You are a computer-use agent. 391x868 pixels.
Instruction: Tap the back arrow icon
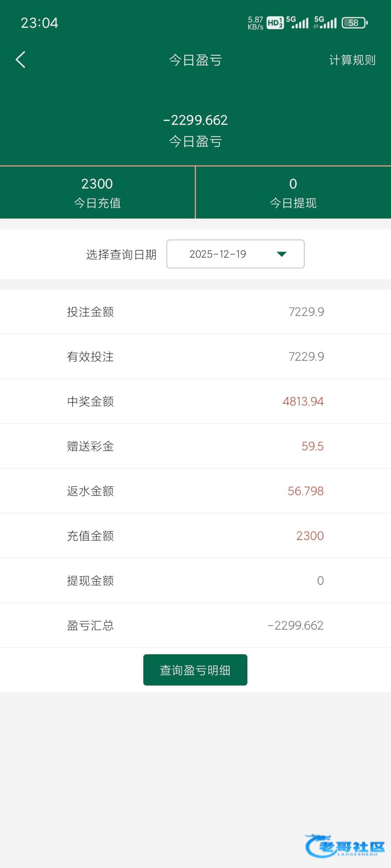(x=21, y=60)
